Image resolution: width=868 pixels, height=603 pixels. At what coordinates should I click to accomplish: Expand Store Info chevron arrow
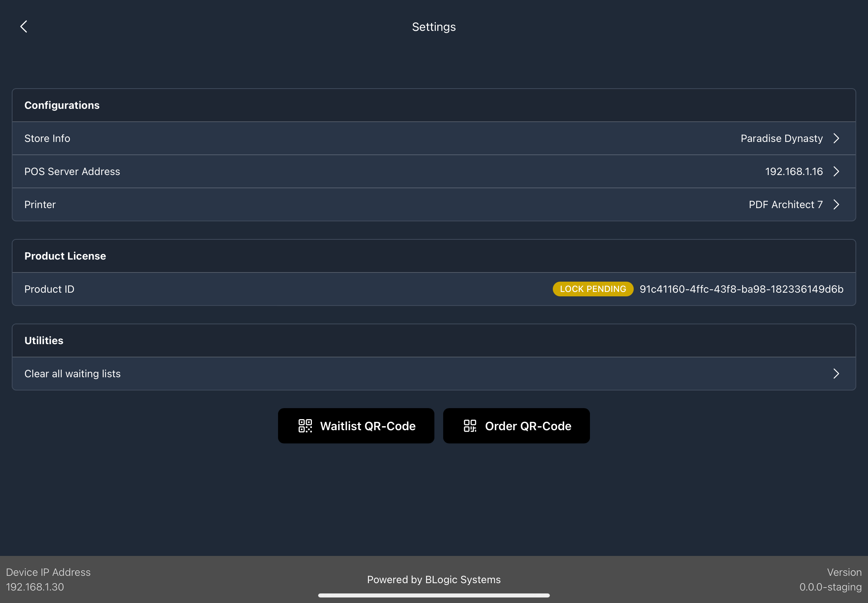point(836,138)
